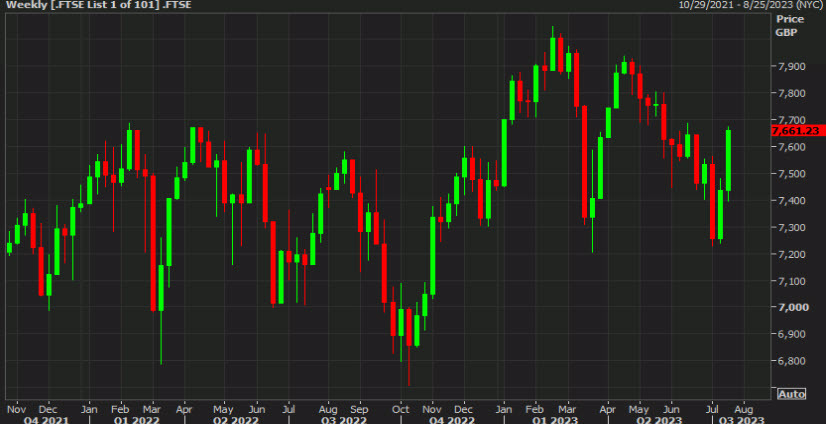Image resolution: width=826 pixels, height=424 pixels.
Task: Click the Q2 2023 quarter label
Action: 660,420
